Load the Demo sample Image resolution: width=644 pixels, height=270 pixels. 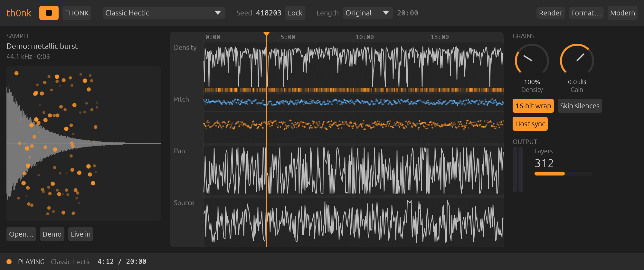[52, 234]
